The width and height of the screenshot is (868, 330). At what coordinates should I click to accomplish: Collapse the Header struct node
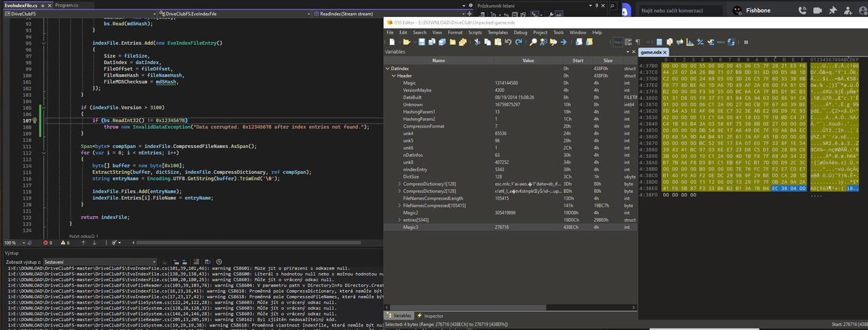tap(393, 76)
